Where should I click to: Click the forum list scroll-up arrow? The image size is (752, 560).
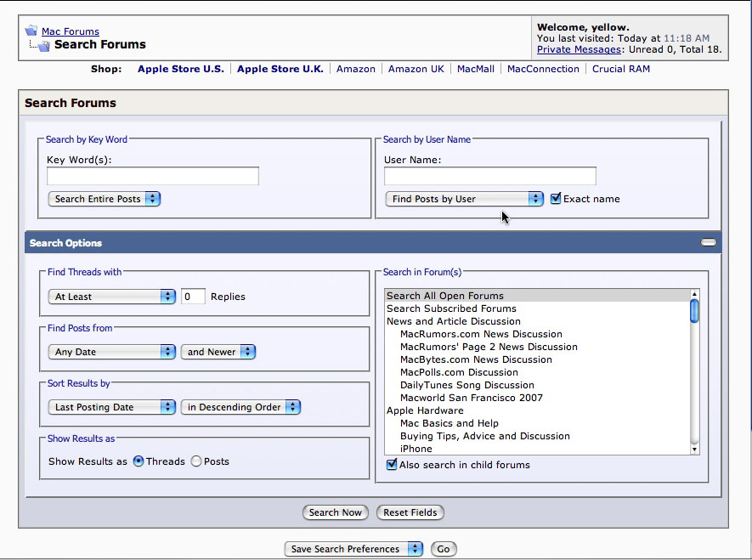point(694,293)
